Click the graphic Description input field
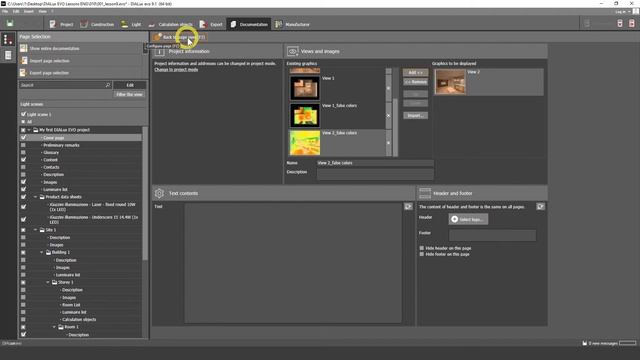Screen dimensions: 640x360 375,173
